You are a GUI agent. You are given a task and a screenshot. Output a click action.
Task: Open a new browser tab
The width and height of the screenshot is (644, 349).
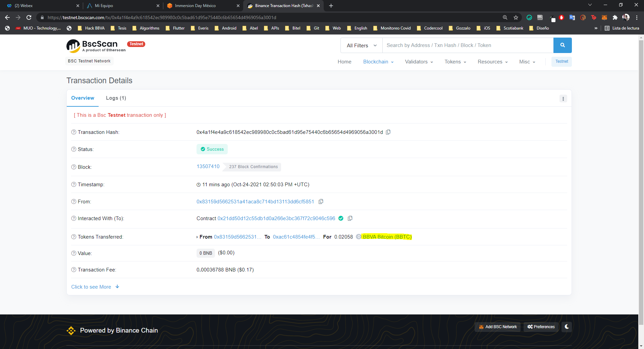coord(331,6)
